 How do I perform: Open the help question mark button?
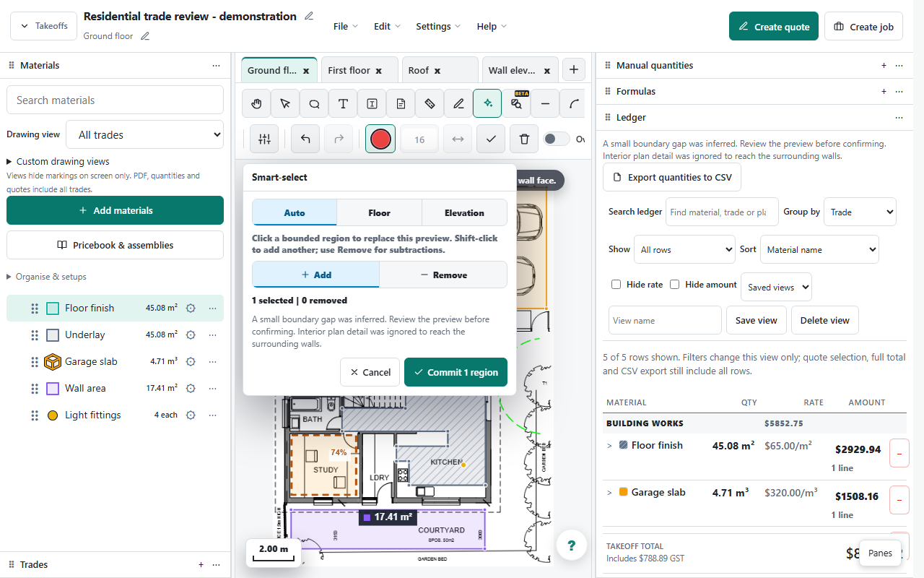coord(571,545)
